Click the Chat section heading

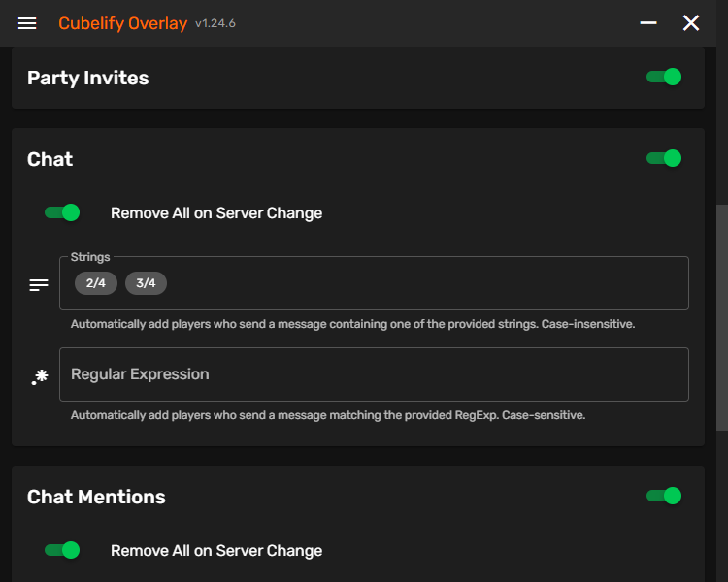click(x=50, y=159)
